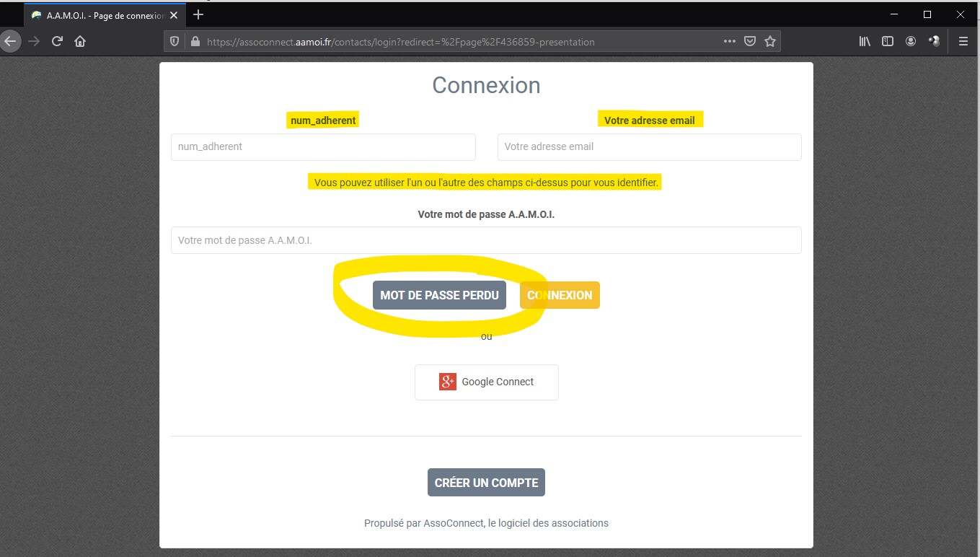Sign in with Google Connect
980x557 pixels.
tap(486, 382)
